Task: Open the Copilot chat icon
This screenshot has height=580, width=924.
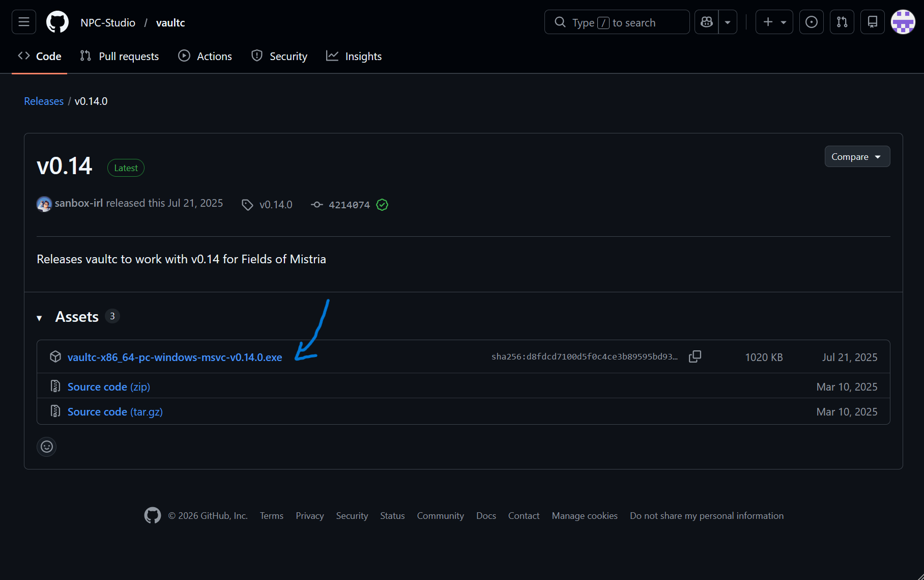Action: click(707, 22)
